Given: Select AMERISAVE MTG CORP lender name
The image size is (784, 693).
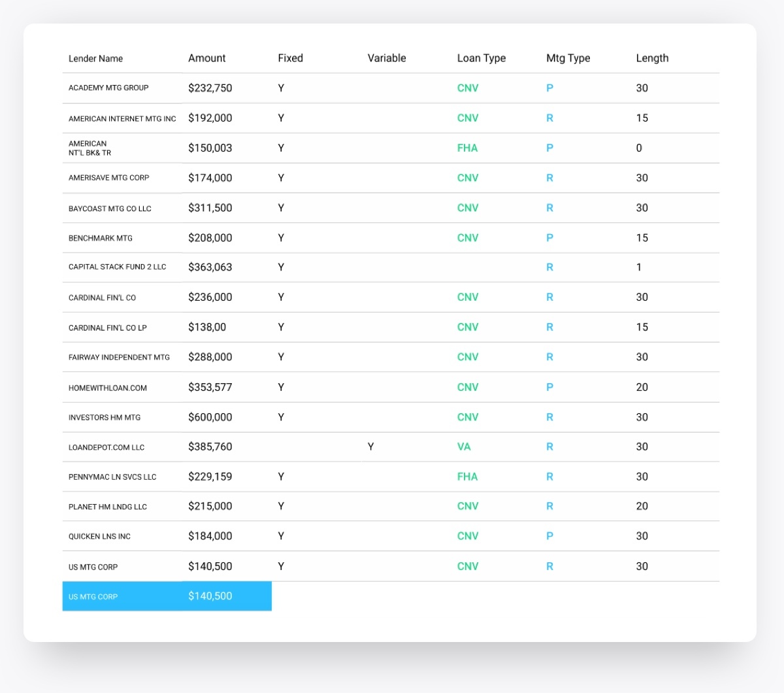Looking at the screenshot, I should pyautogui.click(x=108, y=178).
